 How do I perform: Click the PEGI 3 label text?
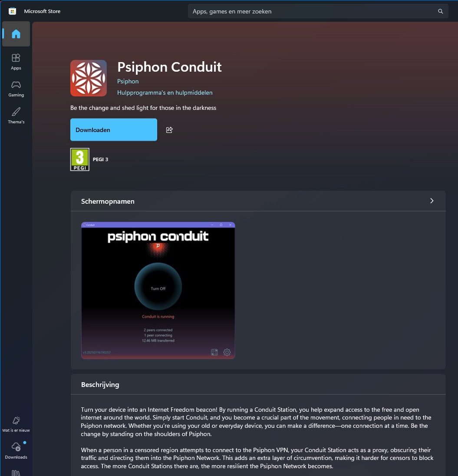point(100,159)
